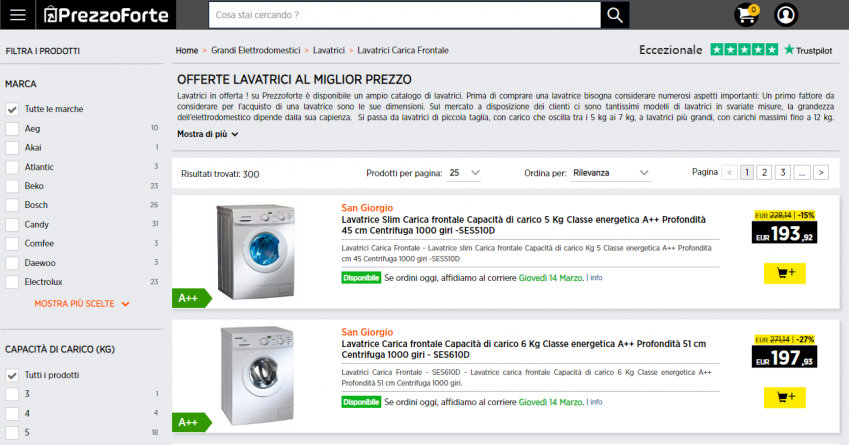Open the SES510D Slim washer title

[524, 225]
